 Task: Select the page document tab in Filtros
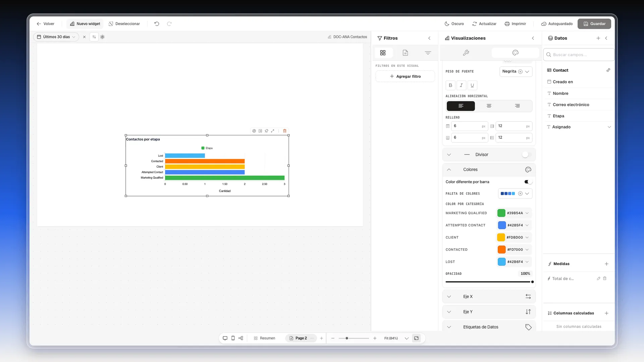pos(405,53)
